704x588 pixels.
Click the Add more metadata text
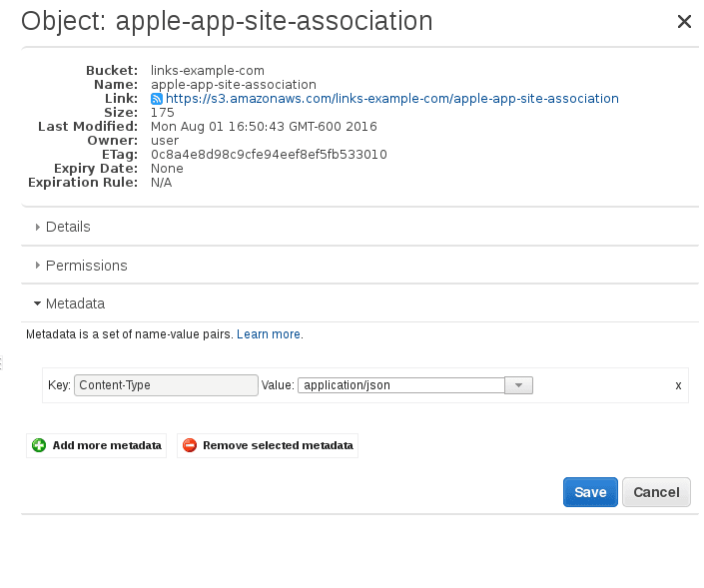[x=107, y=445]
